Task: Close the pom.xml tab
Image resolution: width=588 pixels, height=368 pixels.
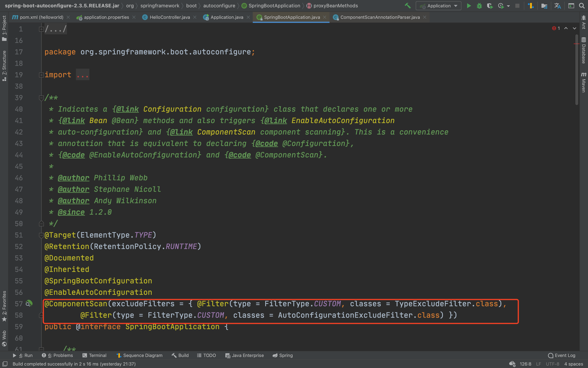Action: point(68,17)
